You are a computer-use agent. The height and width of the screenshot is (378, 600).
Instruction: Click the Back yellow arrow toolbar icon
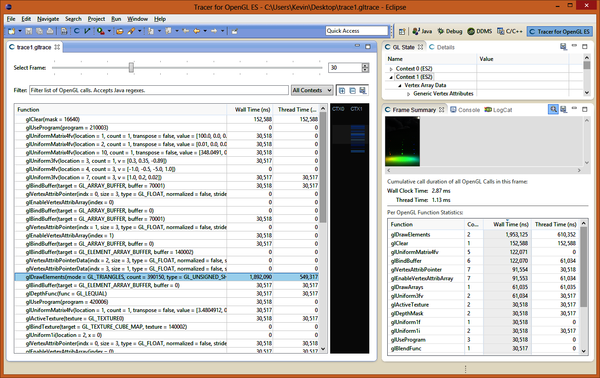(x=197, y=31)
